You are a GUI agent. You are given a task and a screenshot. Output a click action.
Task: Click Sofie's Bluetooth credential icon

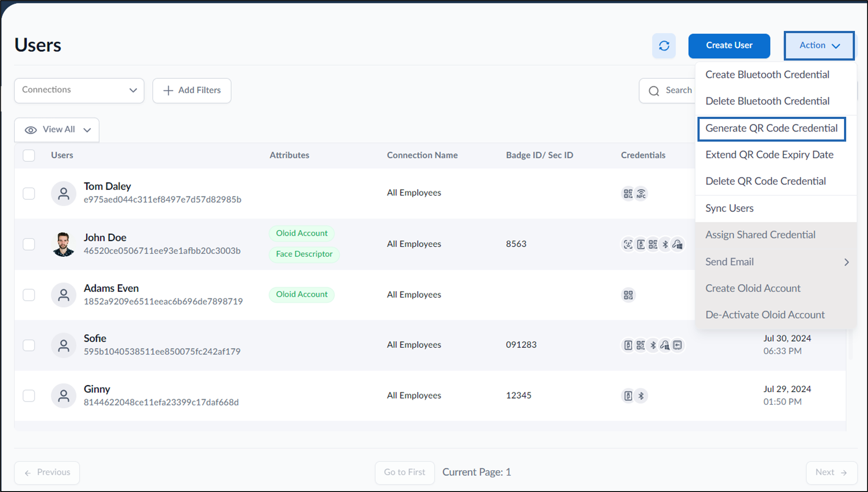click(x=653, y=345)
